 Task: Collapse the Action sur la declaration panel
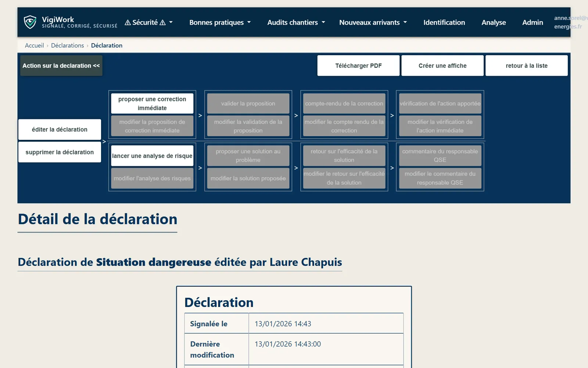coord(61,66)
